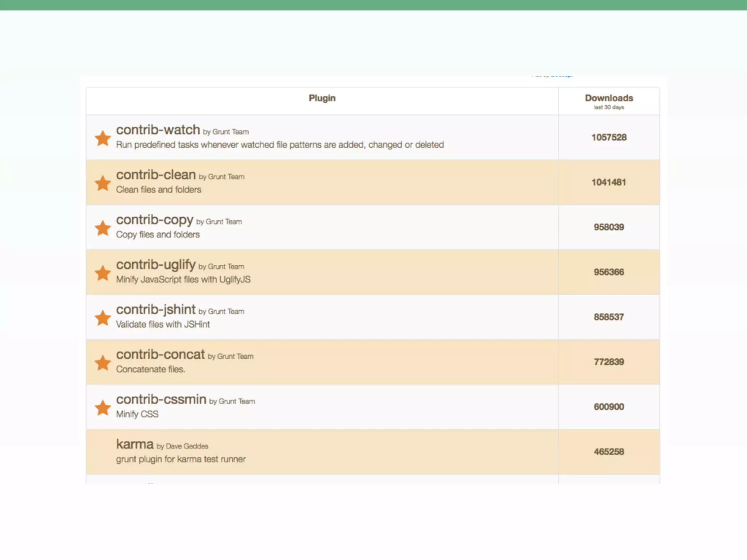Click the star icon beside contrib-concat
This screenshot has height=560, width=747.
[x=103, y=363]
